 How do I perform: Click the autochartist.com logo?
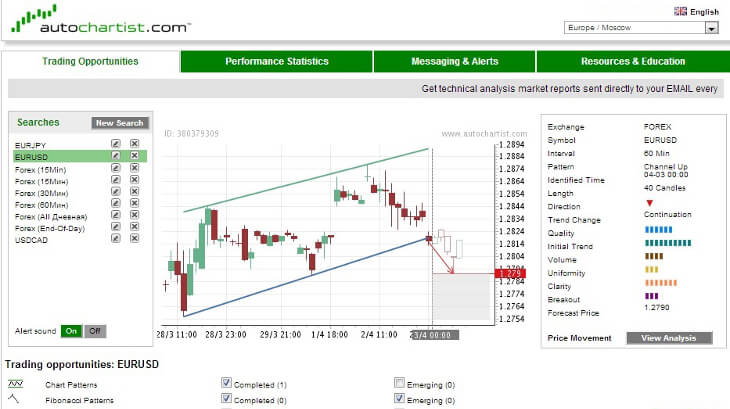[x=100, y=20]
